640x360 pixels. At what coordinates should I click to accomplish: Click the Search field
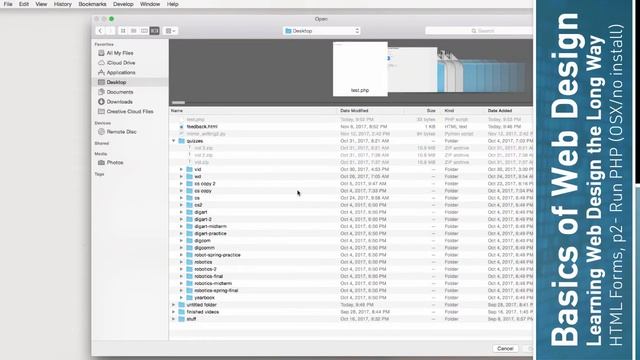pos(479,31)
